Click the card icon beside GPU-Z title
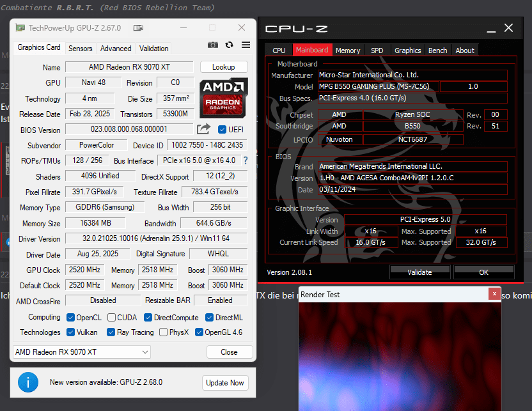Screen dimensions: 532x411 (x=138, y=28)
